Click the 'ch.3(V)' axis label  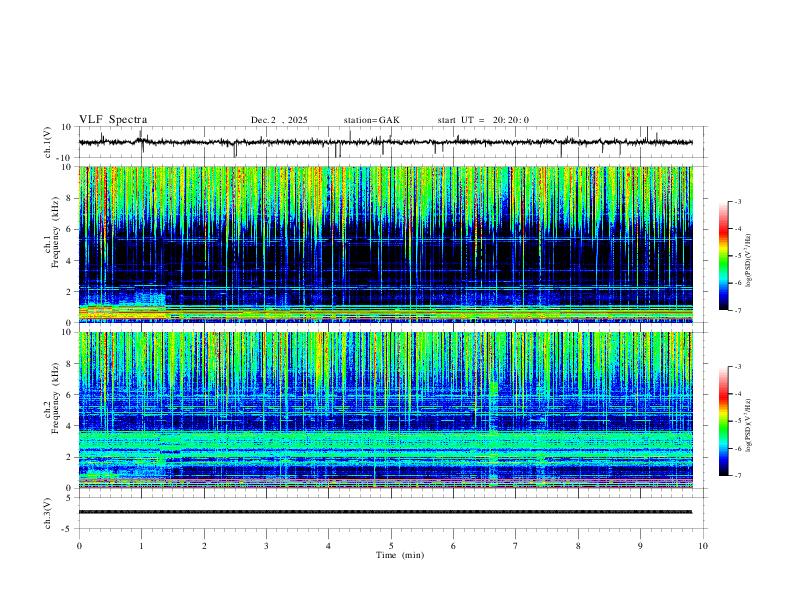pos(48,513)
